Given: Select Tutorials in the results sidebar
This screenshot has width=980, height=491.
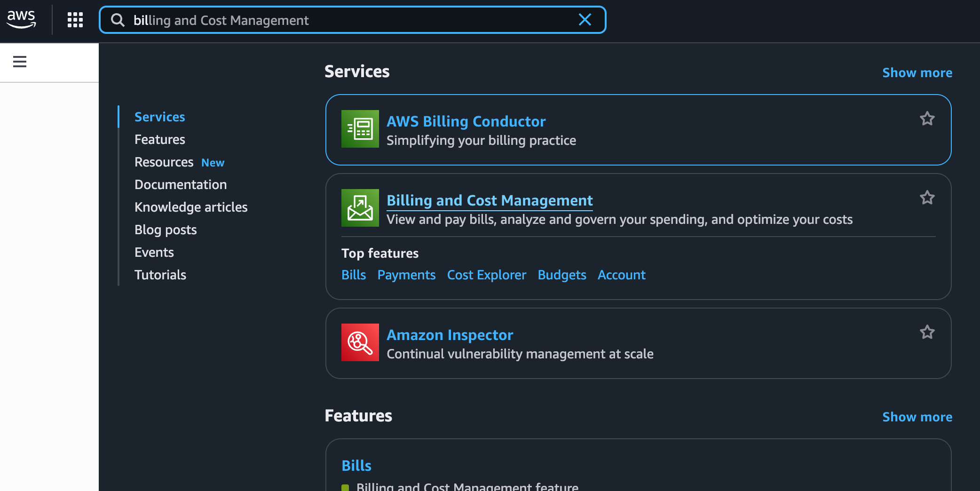Looking at the screenshot, I should (x=160, y=275).
